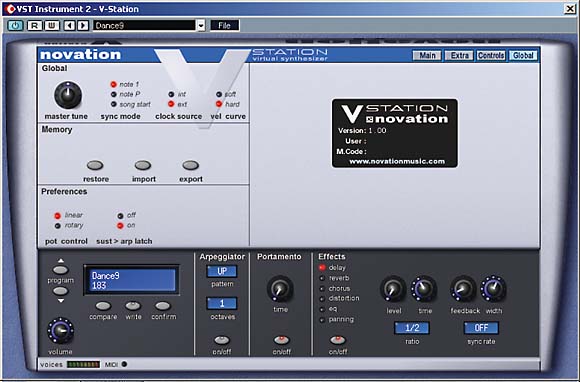The image size is (580, 382).
Task: Click the Dance9 183 program display
Action: click(x=132, y=280)
